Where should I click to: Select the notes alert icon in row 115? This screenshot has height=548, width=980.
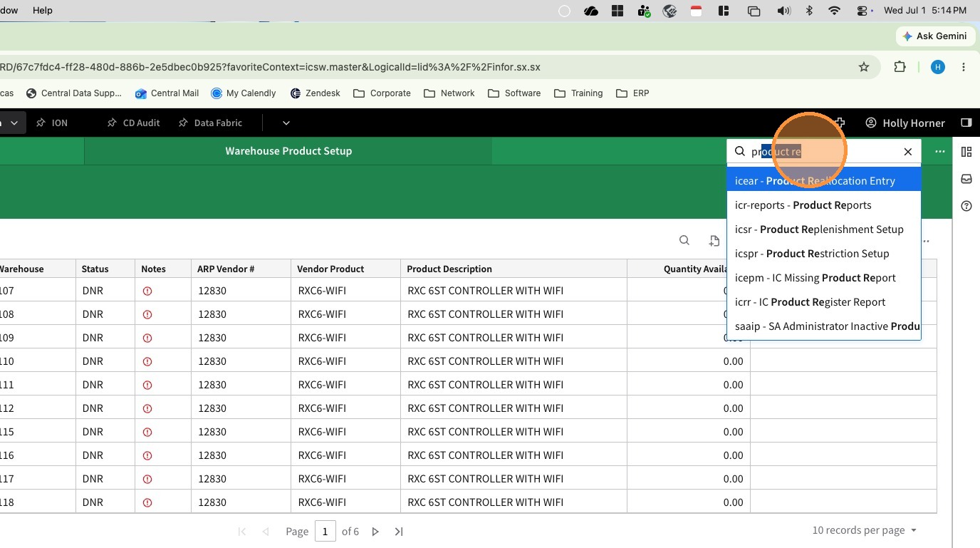[147, 432]
